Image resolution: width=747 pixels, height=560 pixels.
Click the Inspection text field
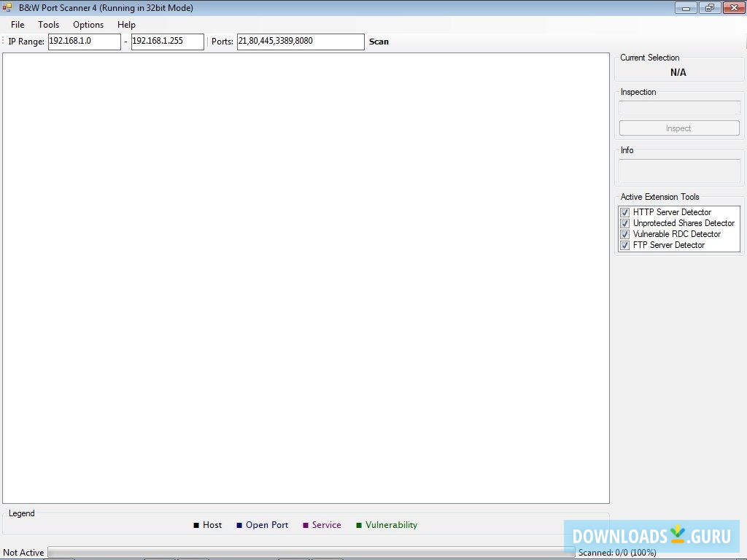point(679,108)
